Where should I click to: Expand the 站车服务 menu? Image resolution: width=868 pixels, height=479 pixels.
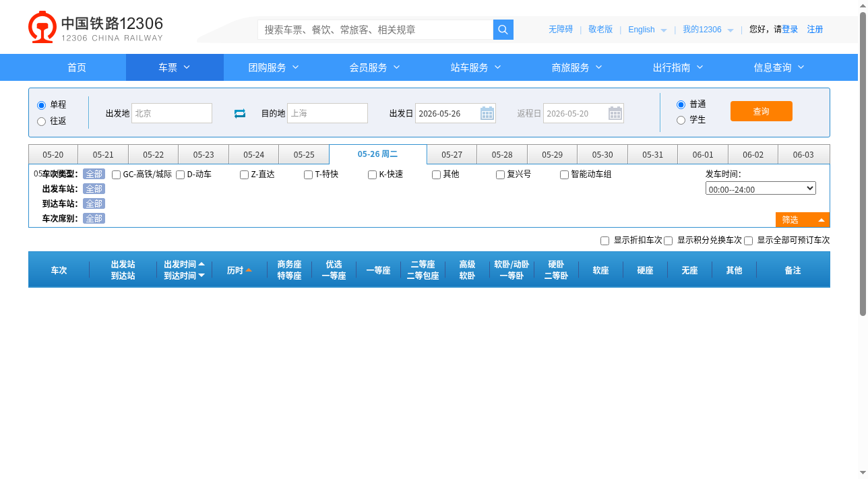[476, 67]
